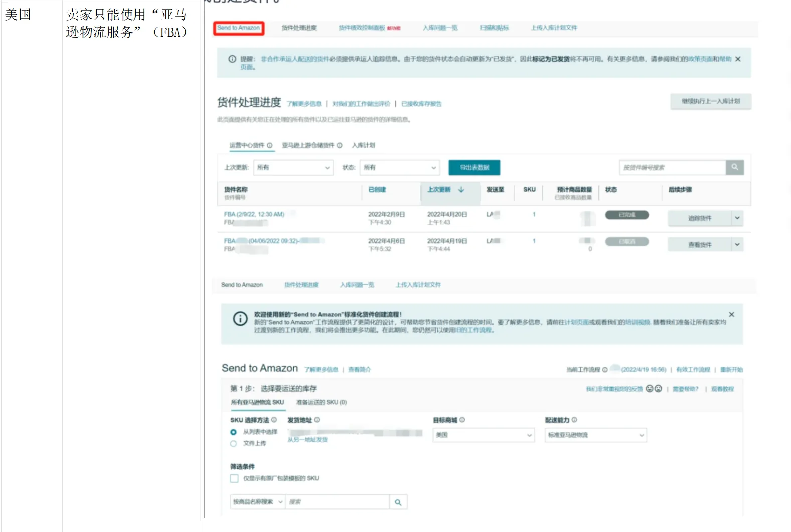Open the 按商品名称搜索 search type dropdown
The height and width of the screenshot is (532, 791).
[x=258, y=502]
